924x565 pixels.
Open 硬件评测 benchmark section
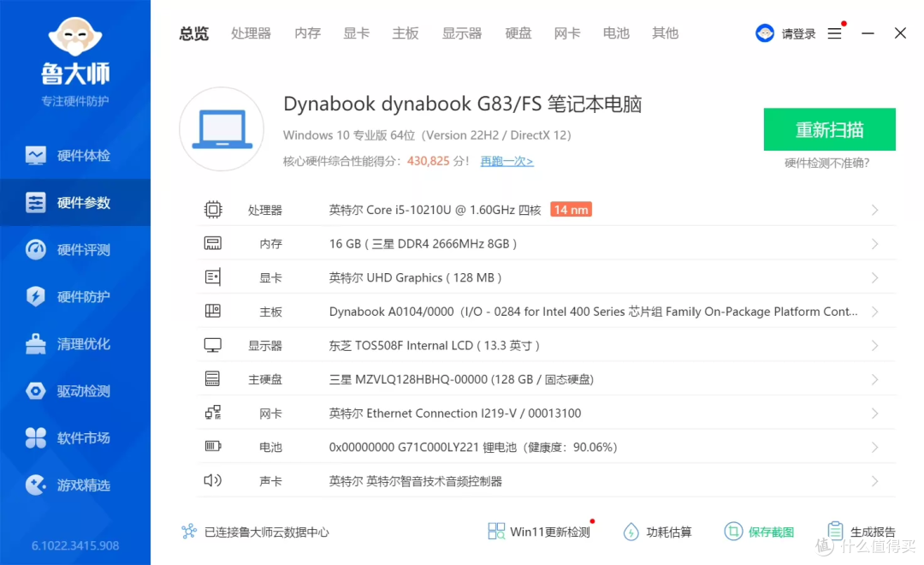(74, 250)
